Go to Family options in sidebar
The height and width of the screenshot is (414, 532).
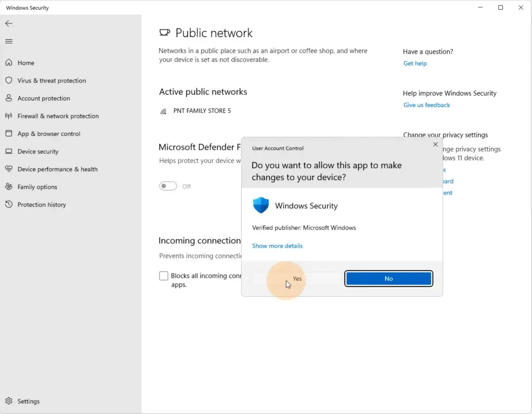(x=37, y=187)
